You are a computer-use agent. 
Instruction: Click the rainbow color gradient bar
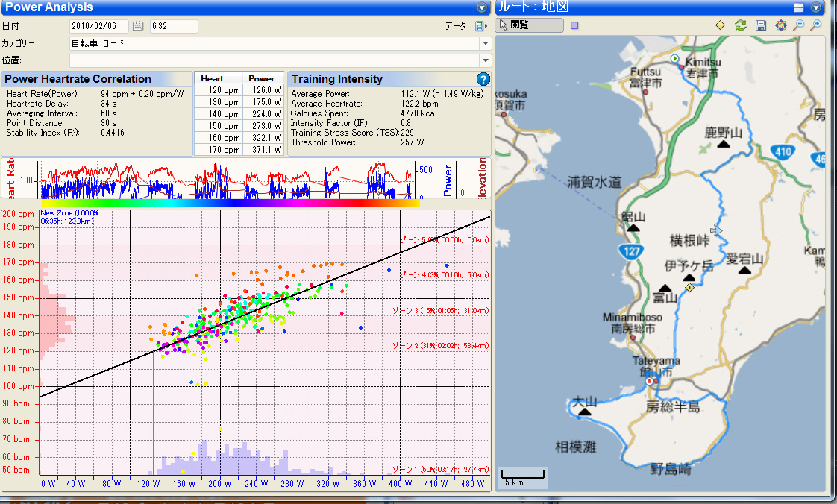(x=231, y=202)
